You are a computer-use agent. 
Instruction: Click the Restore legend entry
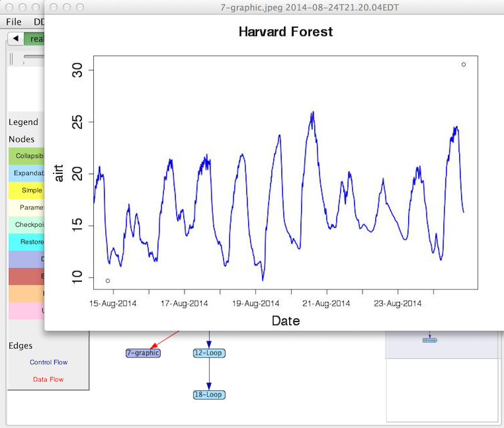point(26,242)
